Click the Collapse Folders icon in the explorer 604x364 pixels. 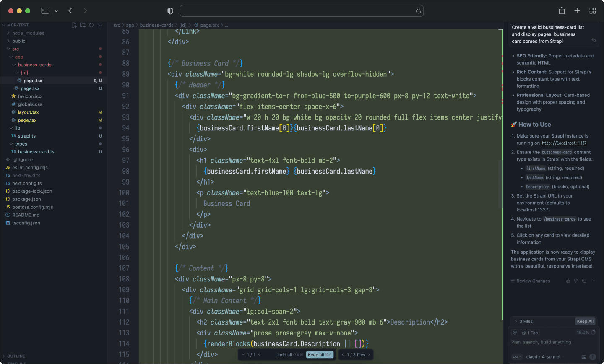[x=100, y=25]
